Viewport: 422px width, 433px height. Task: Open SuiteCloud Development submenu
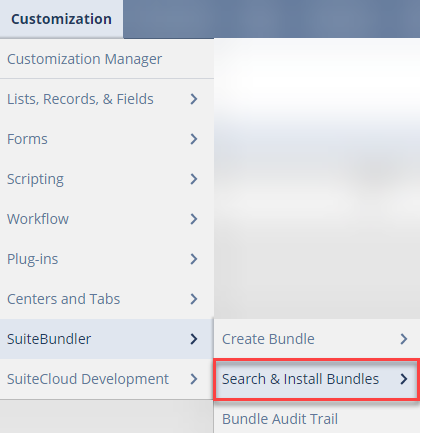[107, 379]
